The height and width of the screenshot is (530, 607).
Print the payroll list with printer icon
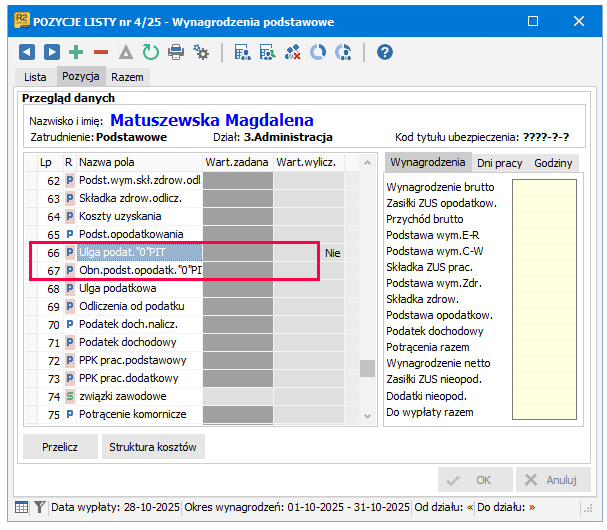[x=176, y=52]
